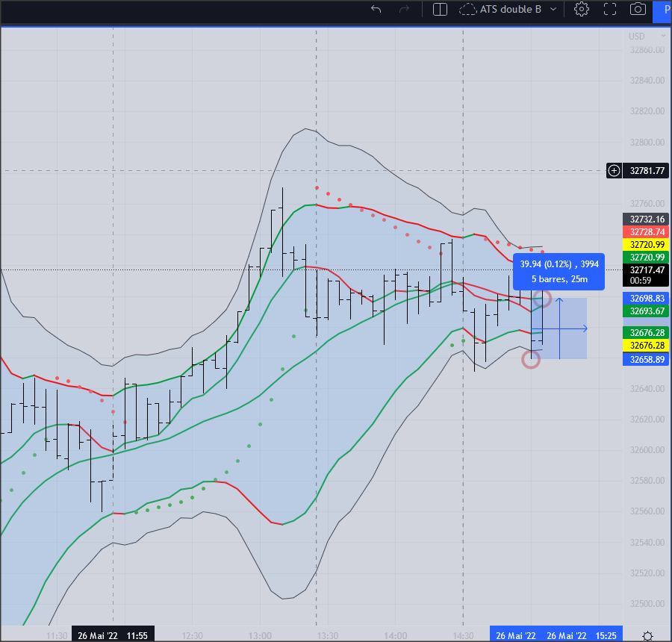The width and height of the screenshot is (672, 642).
Task: Click the measurement tooltip 39.94 (0.12%)
Action: click(x=559, y=272)
